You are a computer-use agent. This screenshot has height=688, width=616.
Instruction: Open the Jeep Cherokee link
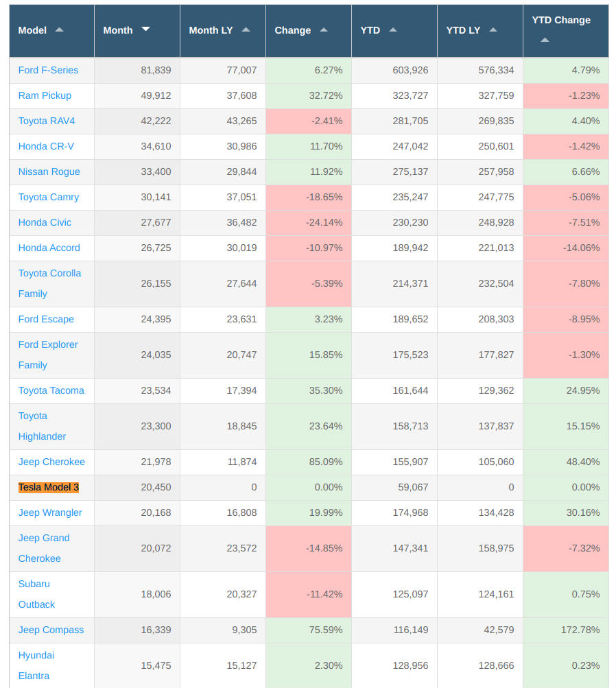coord(51,462)
